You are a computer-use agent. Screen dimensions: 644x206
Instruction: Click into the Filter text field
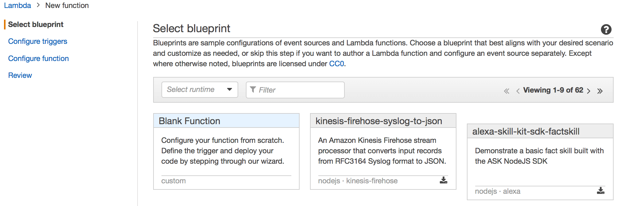point(295,90)
